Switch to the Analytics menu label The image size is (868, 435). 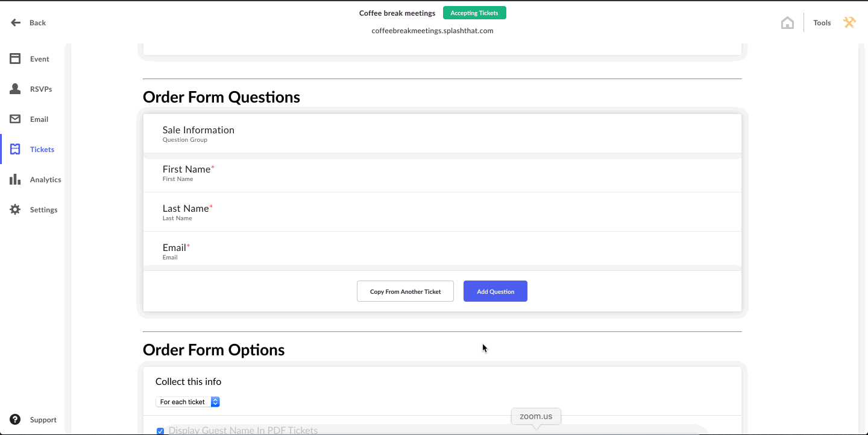click(x=46, y=180)
